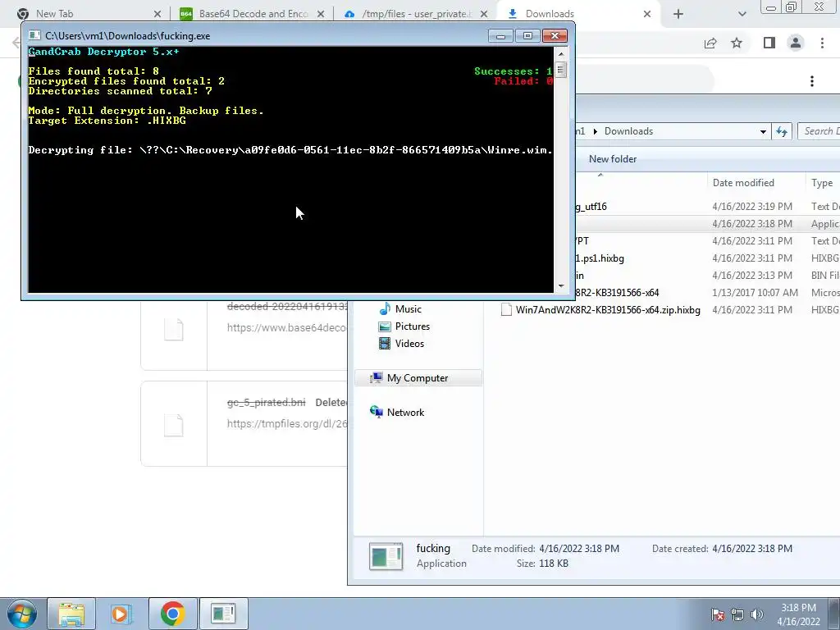Open the volume speaker tray icon
840x630 pixels.
click(757, 614)
